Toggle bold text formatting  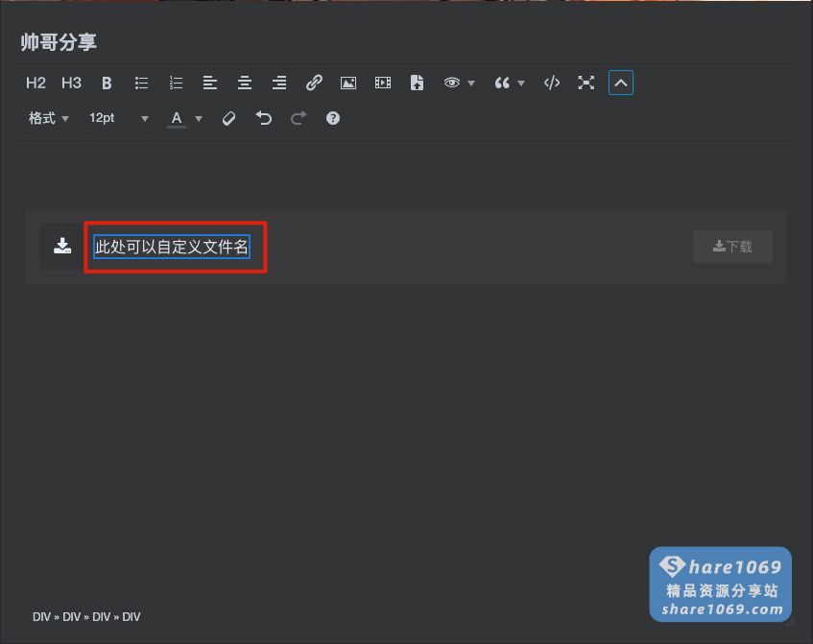107,83
